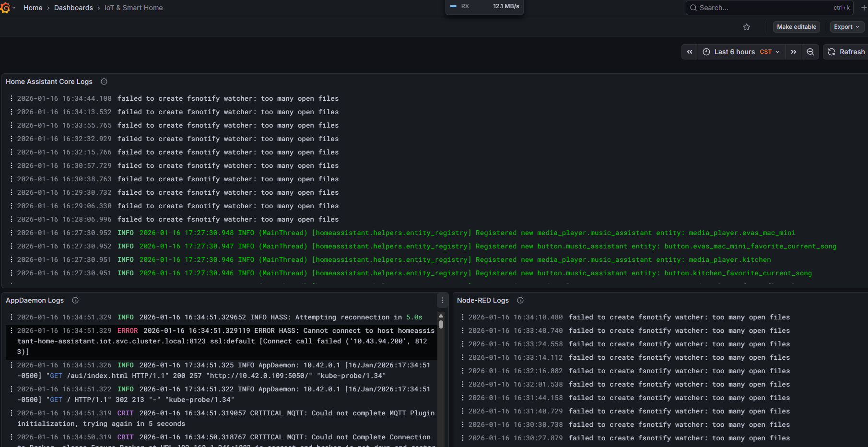The height and width of the screenshot is (447, 868).
Task: Click the Make editable button
Action: [x=796, y=27]
